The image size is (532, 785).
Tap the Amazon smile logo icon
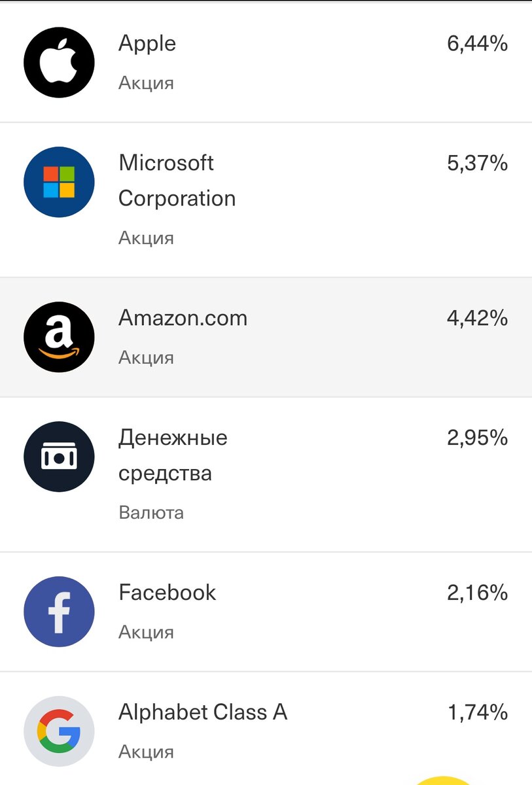click(x=59, y=338)
